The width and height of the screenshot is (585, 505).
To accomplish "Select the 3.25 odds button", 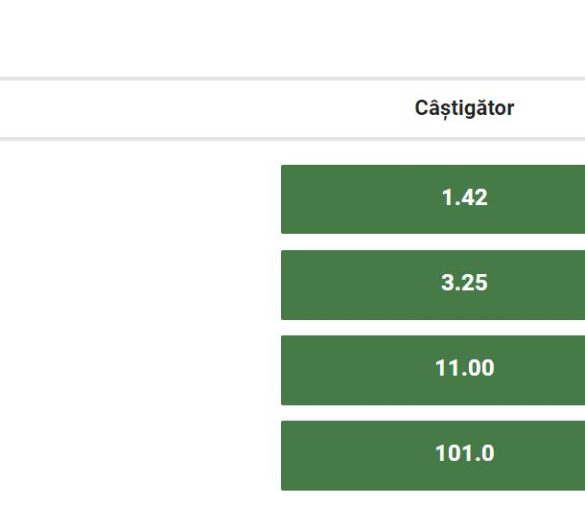I will [x=433, y=285].
